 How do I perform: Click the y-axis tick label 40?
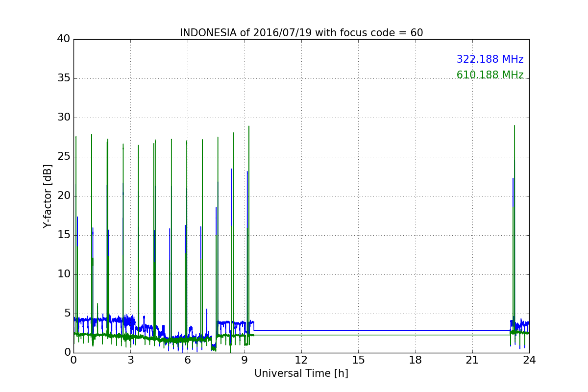click(x=64, y=39)
